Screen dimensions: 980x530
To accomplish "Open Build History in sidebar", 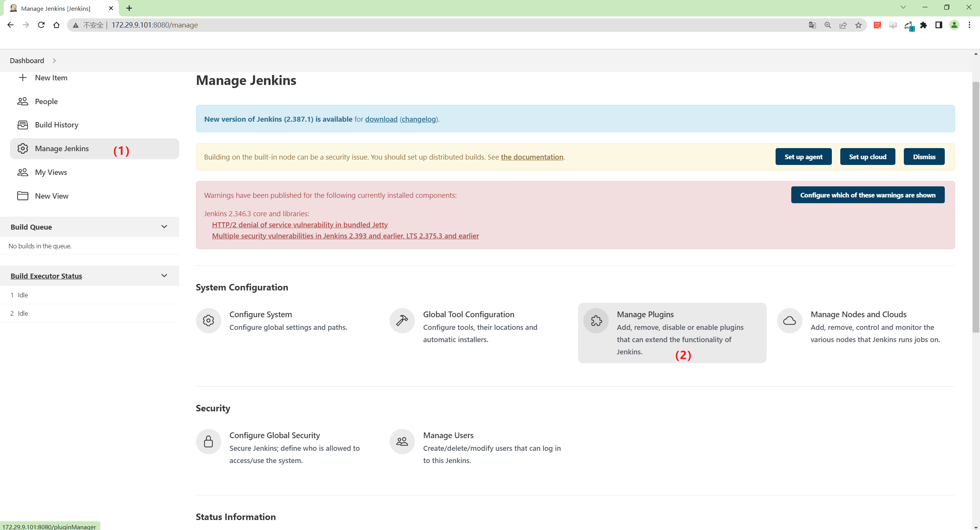I will click(94, 125).
